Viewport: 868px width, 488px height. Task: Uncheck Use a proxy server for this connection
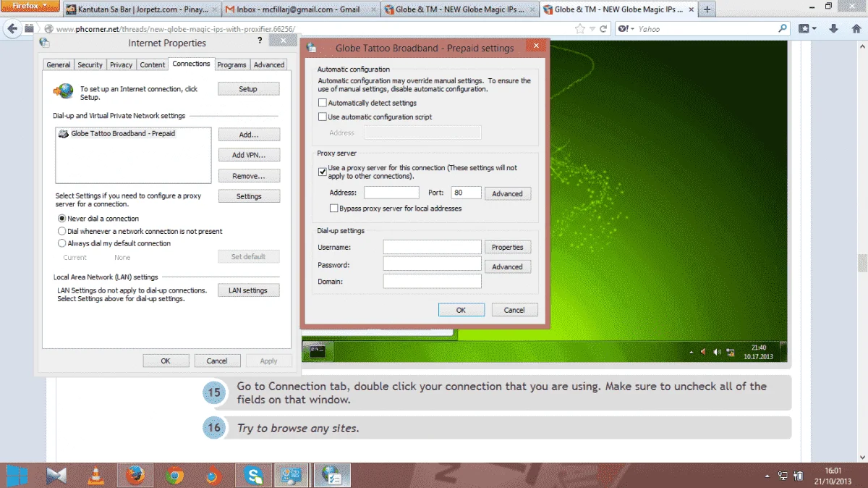pyautogui.click(x=323, y=172)
